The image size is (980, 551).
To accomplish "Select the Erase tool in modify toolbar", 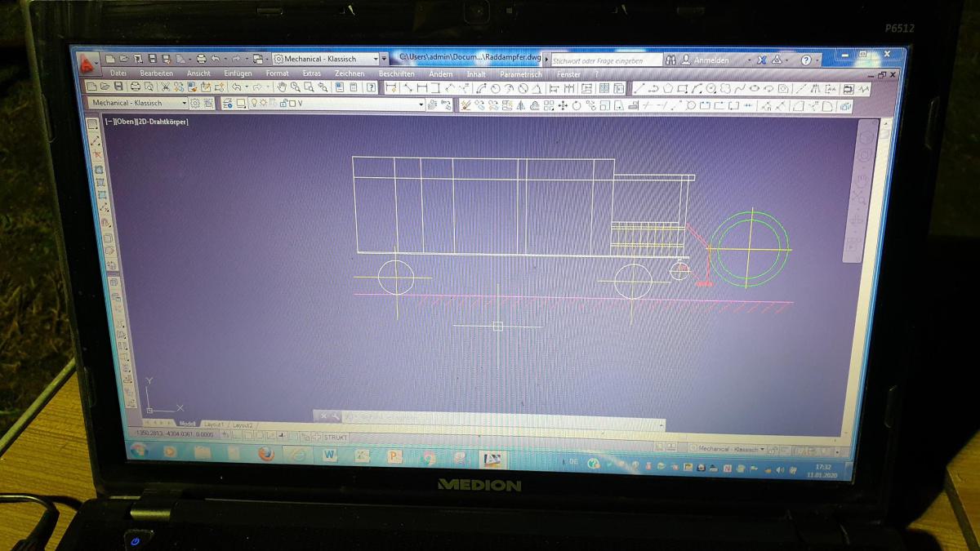I will click(465, 104).
